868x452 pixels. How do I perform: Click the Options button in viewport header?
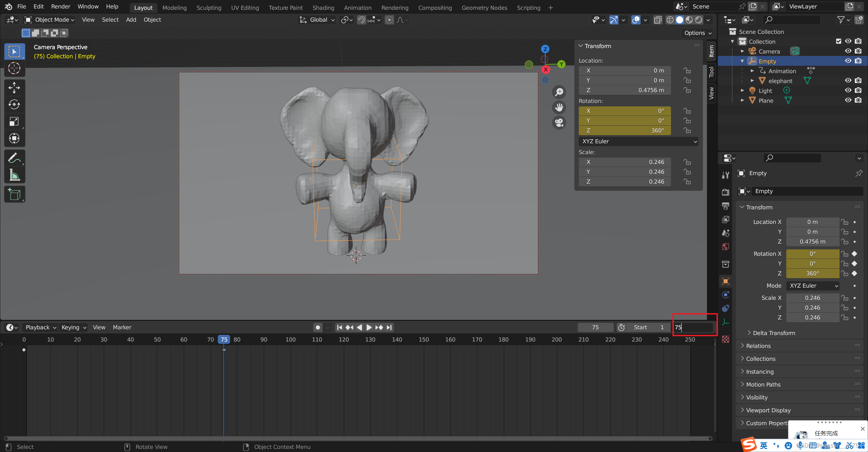click(x=697, y=33)
